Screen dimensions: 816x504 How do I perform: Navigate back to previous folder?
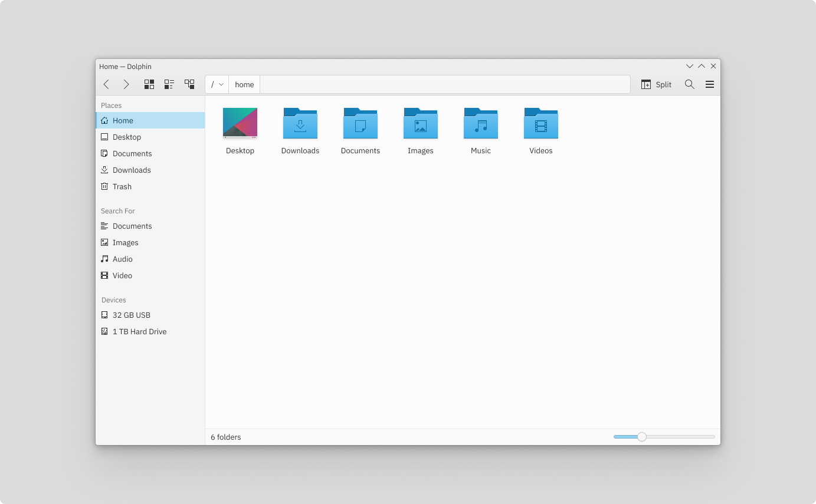tap(106, 84)
